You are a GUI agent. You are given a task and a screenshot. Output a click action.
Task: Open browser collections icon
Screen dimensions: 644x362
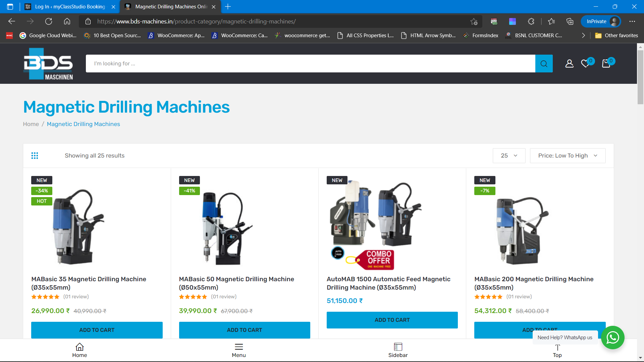click(x=570, y=21)
